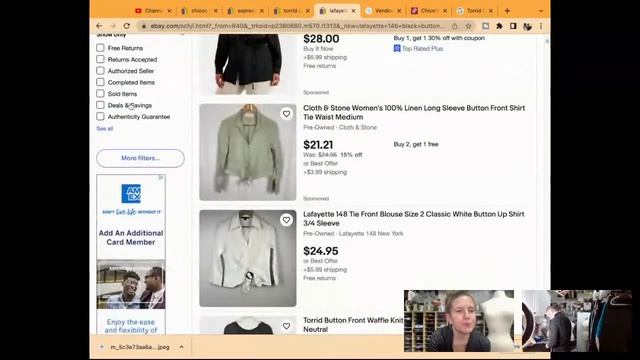
Task: Tick the Free Returns checkbox
Action: pyautogui.click(x=100, y=48)
